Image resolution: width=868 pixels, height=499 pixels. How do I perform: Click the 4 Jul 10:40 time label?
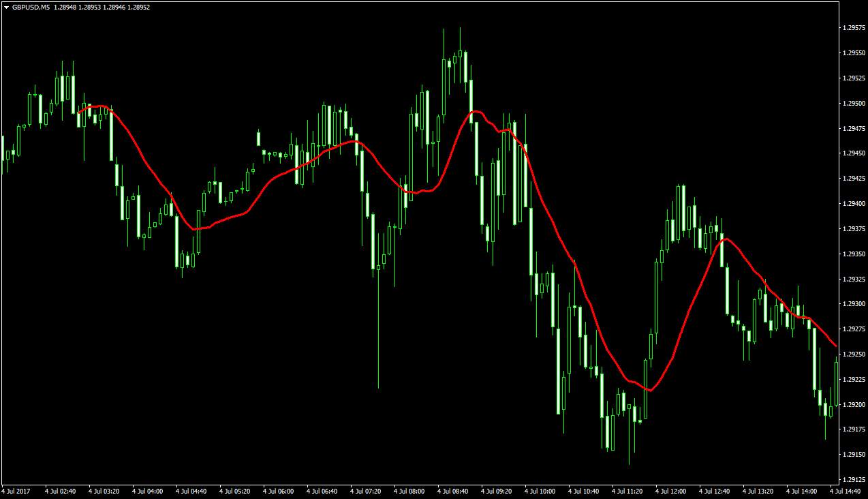(x=584, y=491)
